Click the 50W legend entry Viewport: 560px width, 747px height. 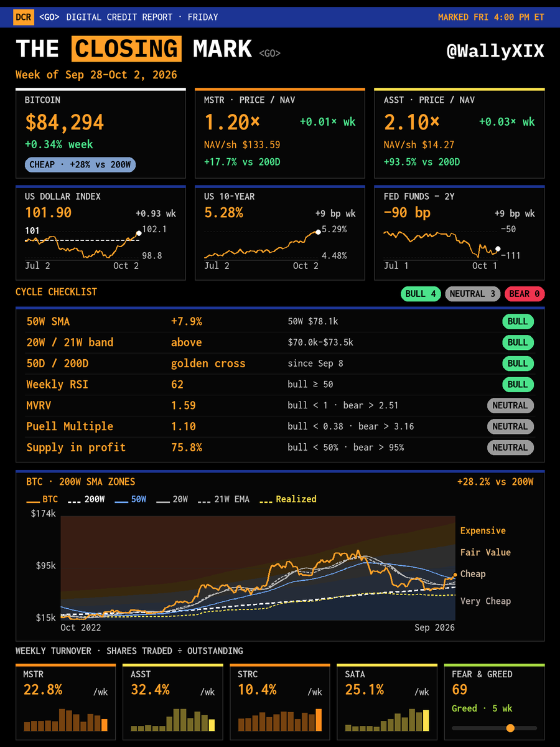pos(130,499)
